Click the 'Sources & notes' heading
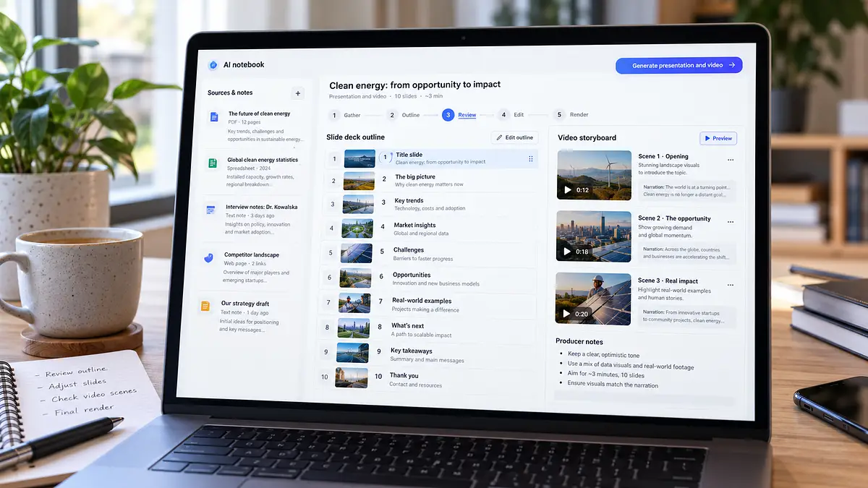The height and width of the screenshot is (488, 868). click(230, 93)
